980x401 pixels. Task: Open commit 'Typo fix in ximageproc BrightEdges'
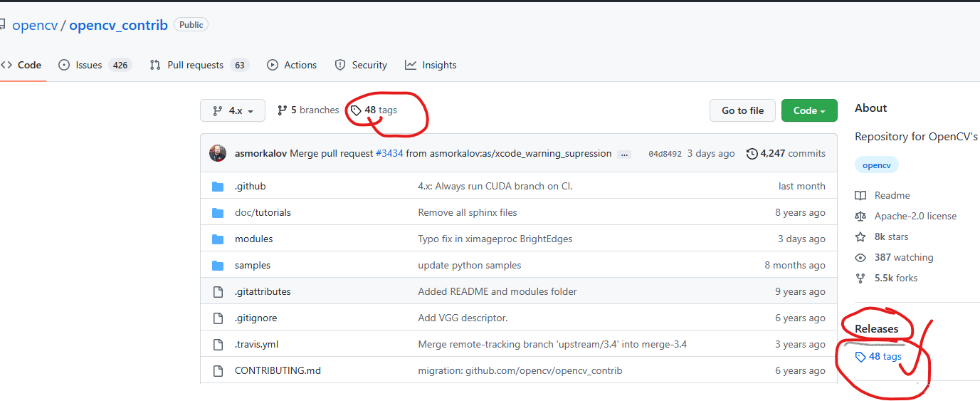(x=495, y=239)
